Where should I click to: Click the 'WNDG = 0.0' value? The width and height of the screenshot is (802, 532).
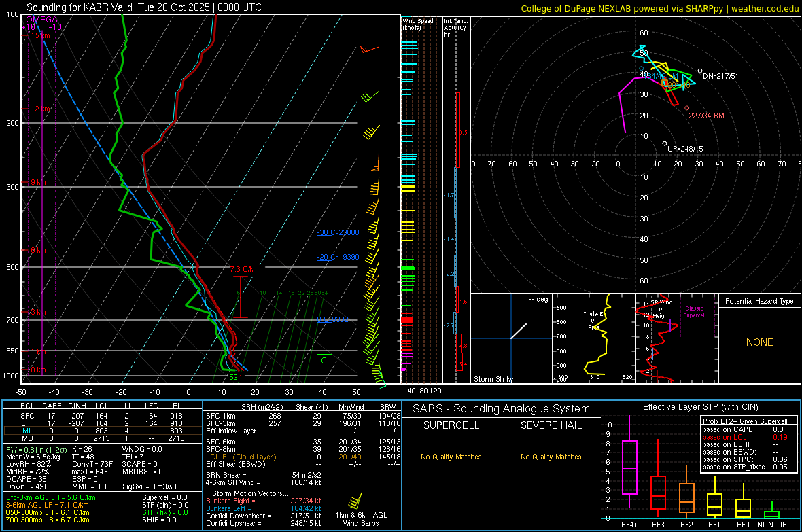coord(142,449)
